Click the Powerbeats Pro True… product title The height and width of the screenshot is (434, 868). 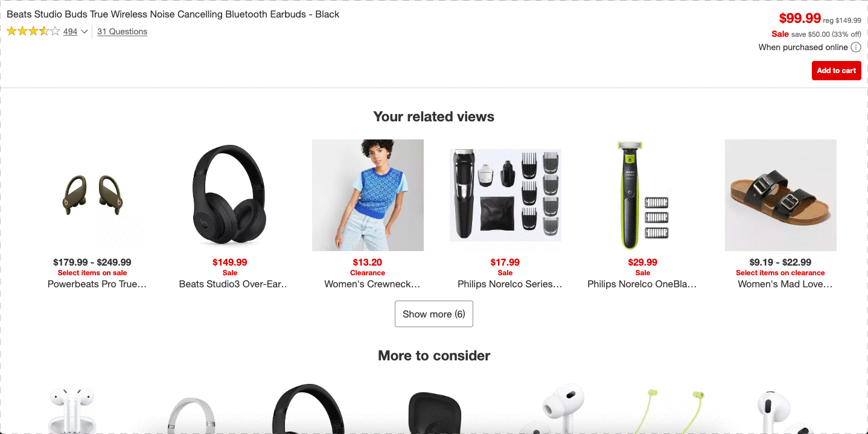click(97, 284)
